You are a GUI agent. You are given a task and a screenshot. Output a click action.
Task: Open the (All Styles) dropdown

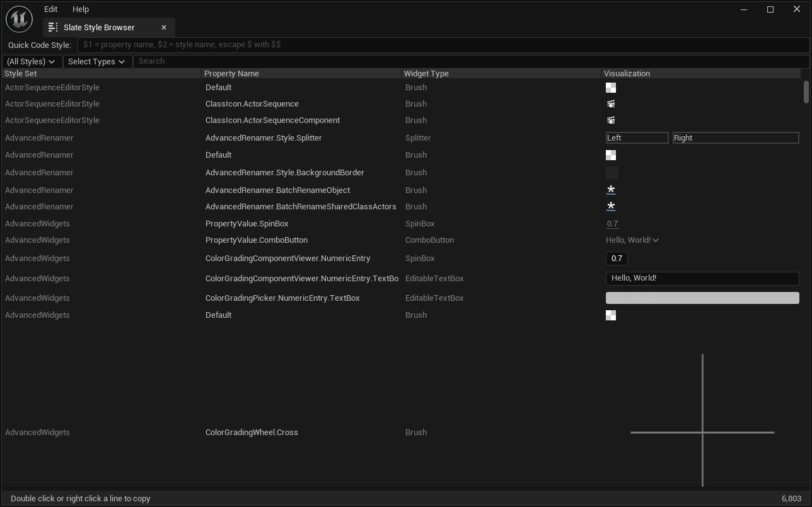[31, 61]
